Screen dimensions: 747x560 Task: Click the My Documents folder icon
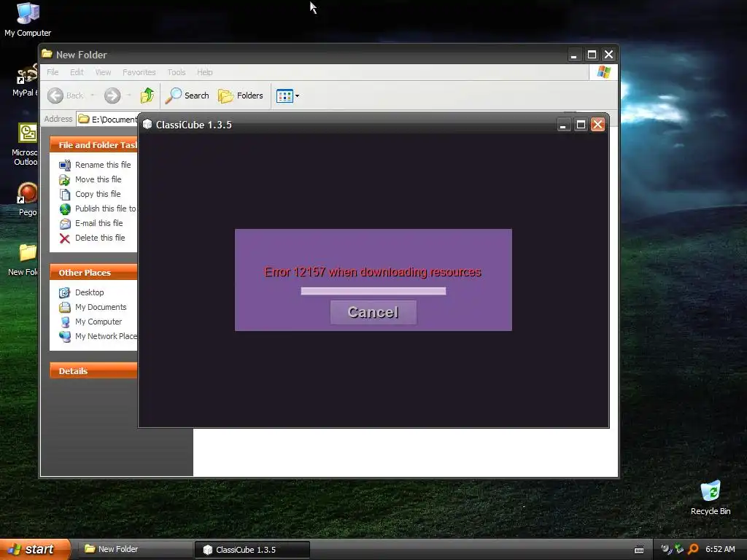click(65, 308)
